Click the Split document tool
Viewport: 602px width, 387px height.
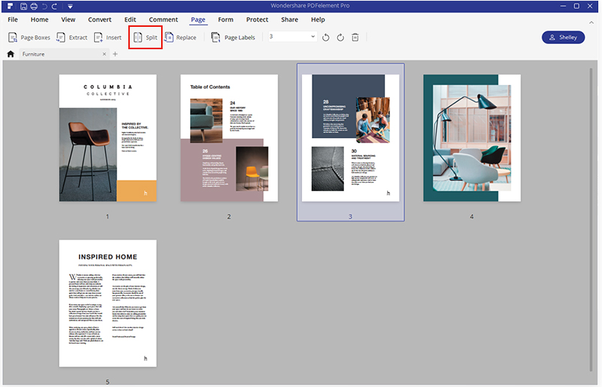145,37
